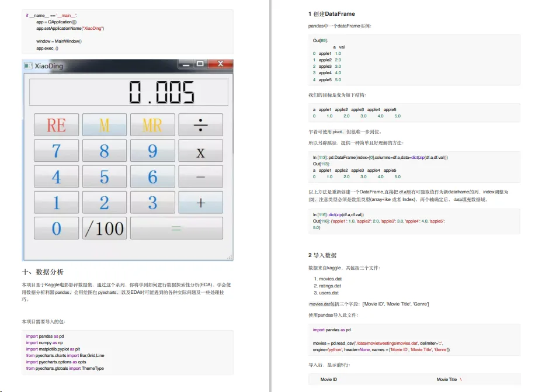Click the heading '1 创建DataFrame'
535x392 pixels.
click(332, 14)
